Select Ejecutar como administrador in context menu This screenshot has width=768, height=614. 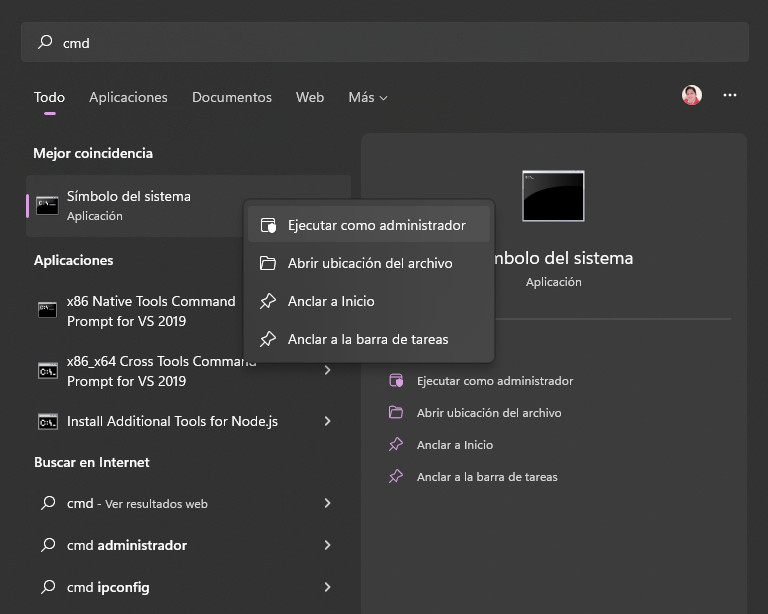[x=376, y=225]
